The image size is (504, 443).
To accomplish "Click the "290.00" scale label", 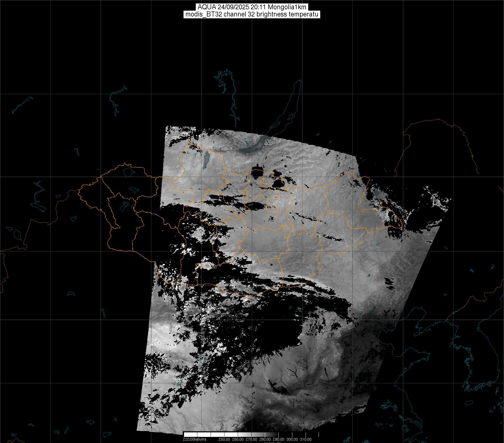I will point(279,439).
